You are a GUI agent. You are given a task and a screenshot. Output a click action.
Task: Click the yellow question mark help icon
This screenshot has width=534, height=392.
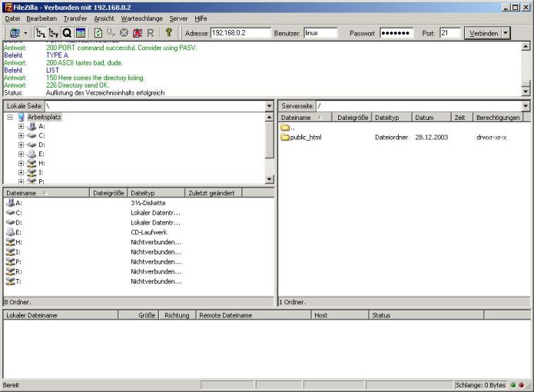168,33
